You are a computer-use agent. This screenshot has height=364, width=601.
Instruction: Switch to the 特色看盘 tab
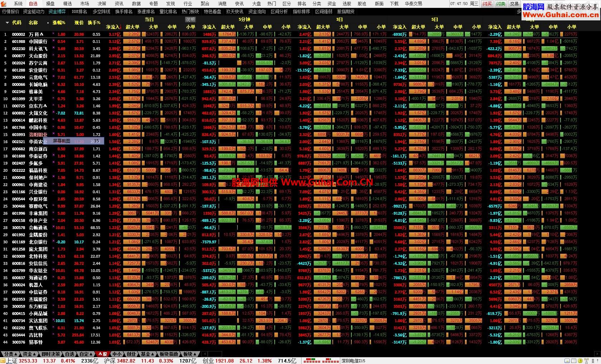[x=213, y=11]
